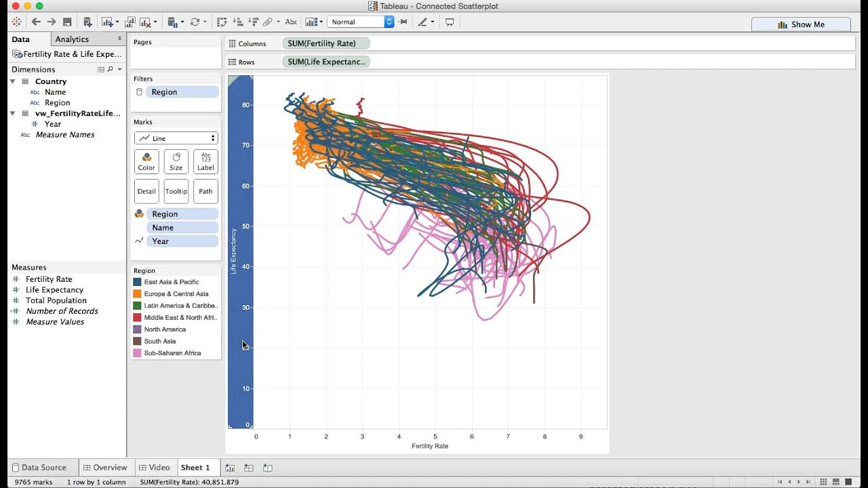The height and width of the screenshot is (488, 868).
Task: Select the Fertility Rate measure
Action: coord(49,279)
